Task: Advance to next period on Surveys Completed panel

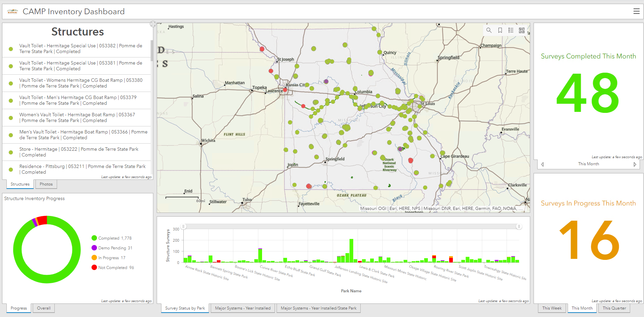Action: pyautogui.click(x=635, y=164)
